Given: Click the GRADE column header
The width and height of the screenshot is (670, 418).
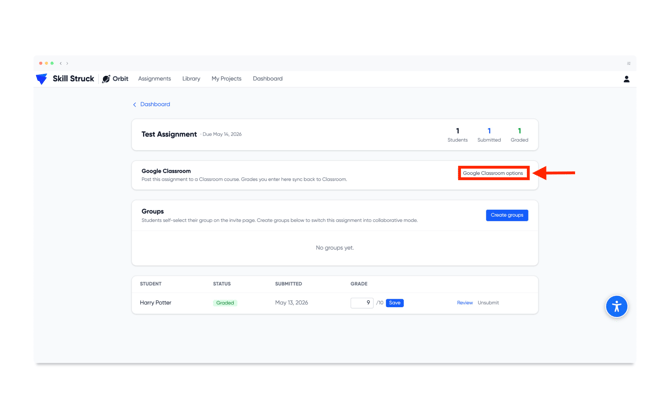Looking at the screenshot, I should [x=359, y=284].
